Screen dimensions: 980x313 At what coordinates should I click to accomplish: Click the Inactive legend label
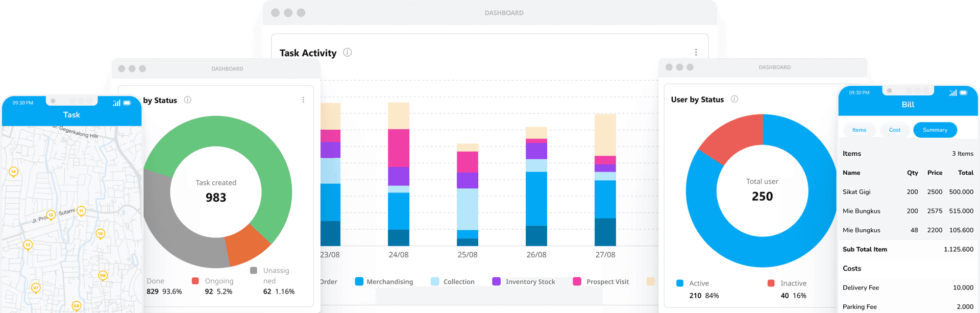pyautogui.click(x=793, y=283)
